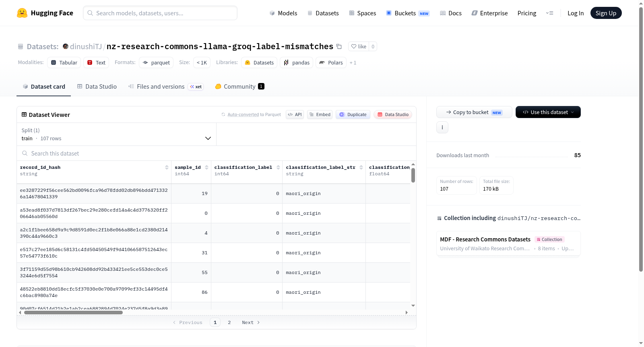Click the sample_id cell showing 55
This screenshot has width=644, height=347.
pos(191,272)
